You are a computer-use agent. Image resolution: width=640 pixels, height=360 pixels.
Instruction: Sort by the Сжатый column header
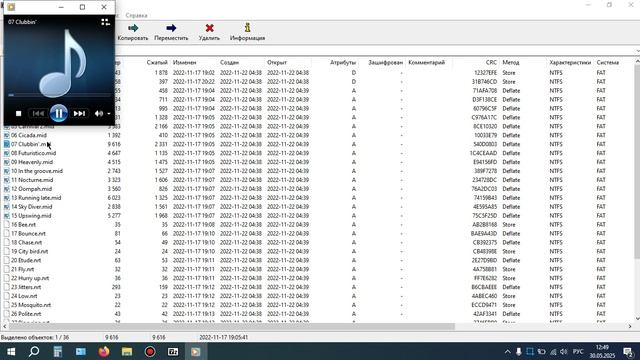pos(157,62)
